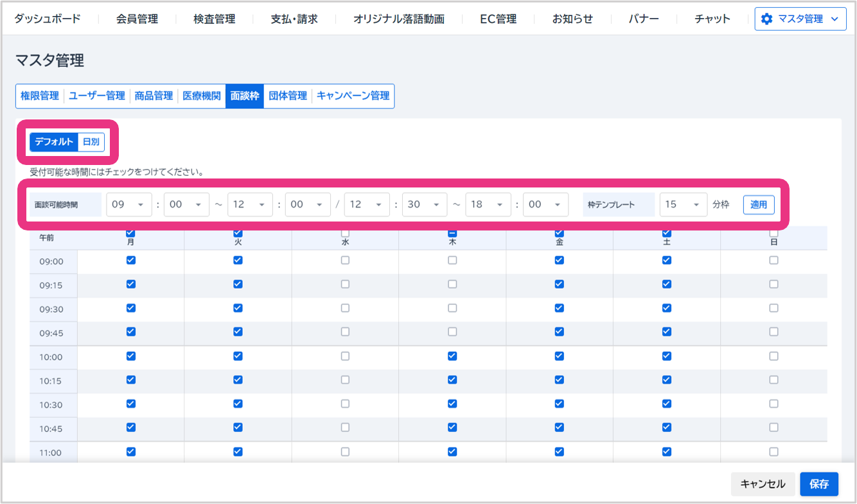Open the morning start hour 09 dropdown
This screenshot has width=857, height=504.
[x=128, y=204]
